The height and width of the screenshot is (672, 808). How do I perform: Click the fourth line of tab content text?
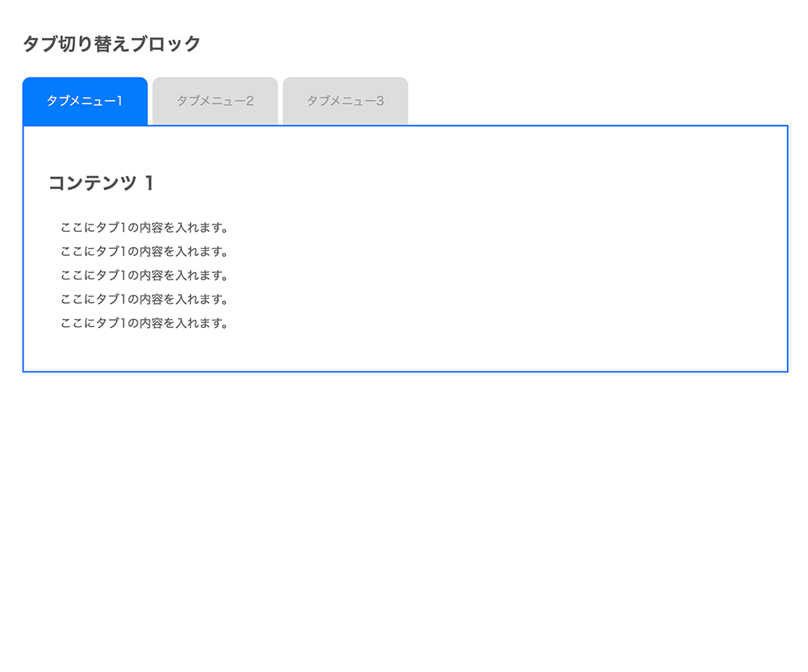145,300
